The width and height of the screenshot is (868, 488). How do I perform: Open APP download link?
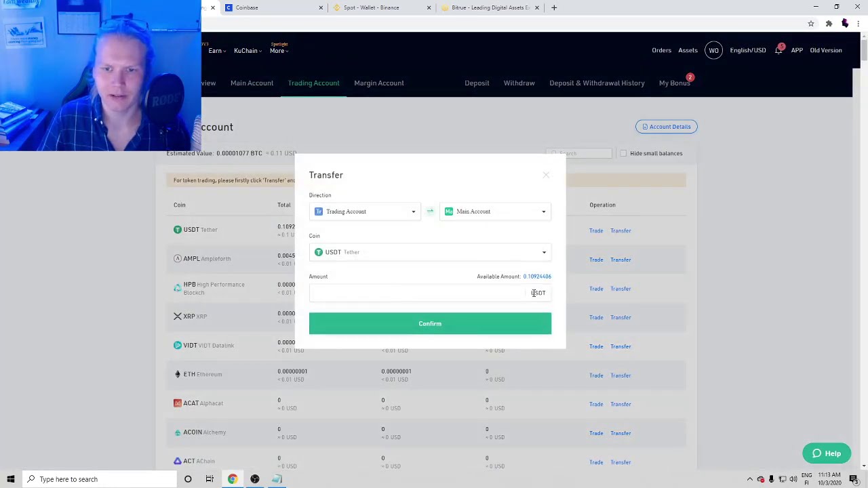point(797,50)
